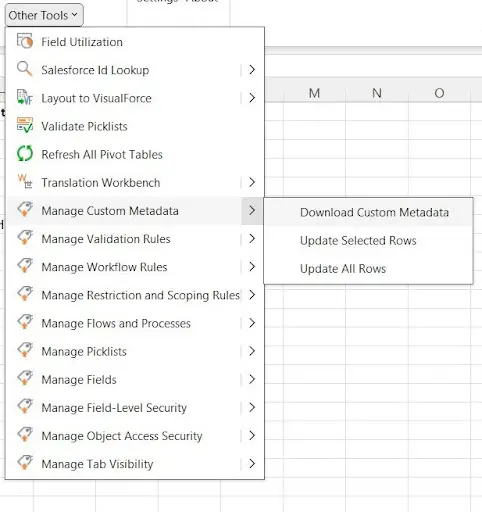Open the Manage Validation Rules entry

(x=123, y=239)
